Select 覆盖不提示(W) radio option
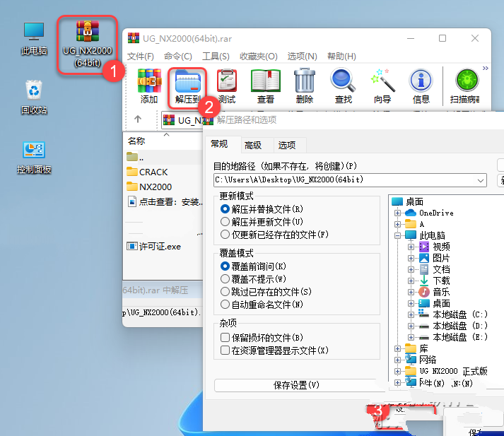This screenshot has height=436, width=504. 253,279
